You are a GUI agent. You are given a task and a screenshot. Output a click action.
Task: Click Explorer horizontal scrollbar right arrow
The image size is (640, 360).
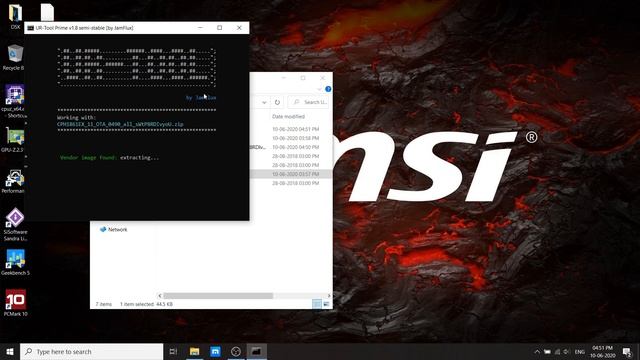329,296
